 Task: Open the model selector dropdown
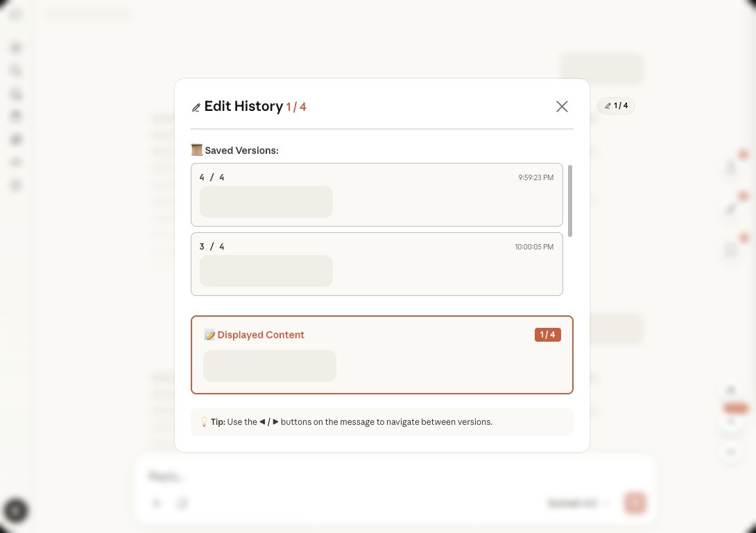[x=578, y=504]
